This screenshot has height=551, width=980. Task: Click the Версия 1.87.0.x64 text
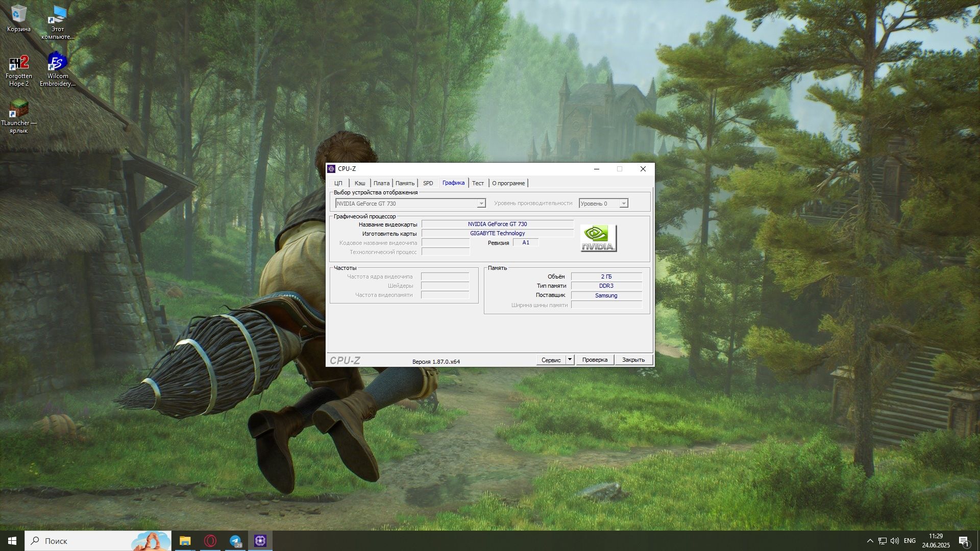(436, 362)
